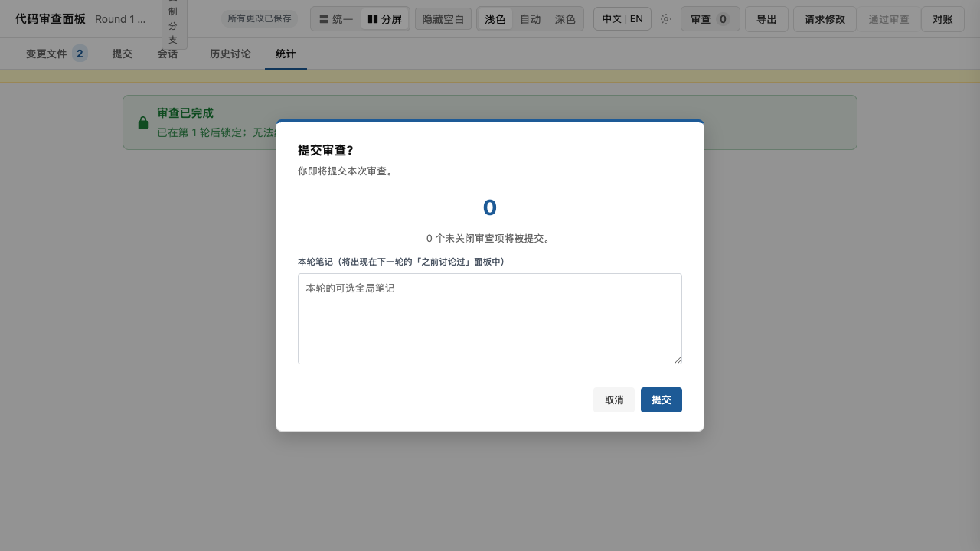Click the 导出 export button
Image resolution: width=980 pixels, height=551 pixels.
click(766, 19)
